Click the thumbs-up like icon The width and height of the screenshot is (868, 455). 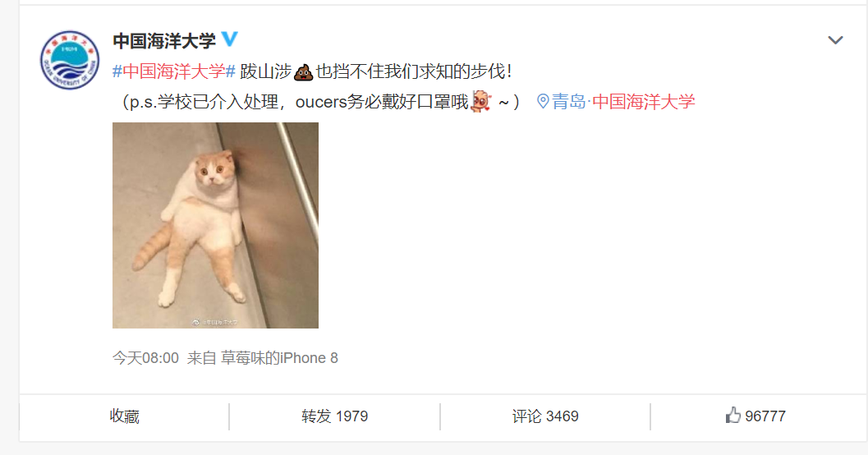click(733, 415)
